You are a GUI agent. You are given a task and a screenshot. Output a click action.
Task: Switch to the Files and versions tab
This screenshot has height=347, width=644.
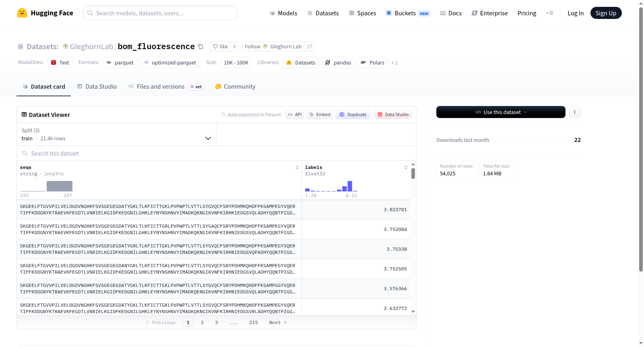166,87
